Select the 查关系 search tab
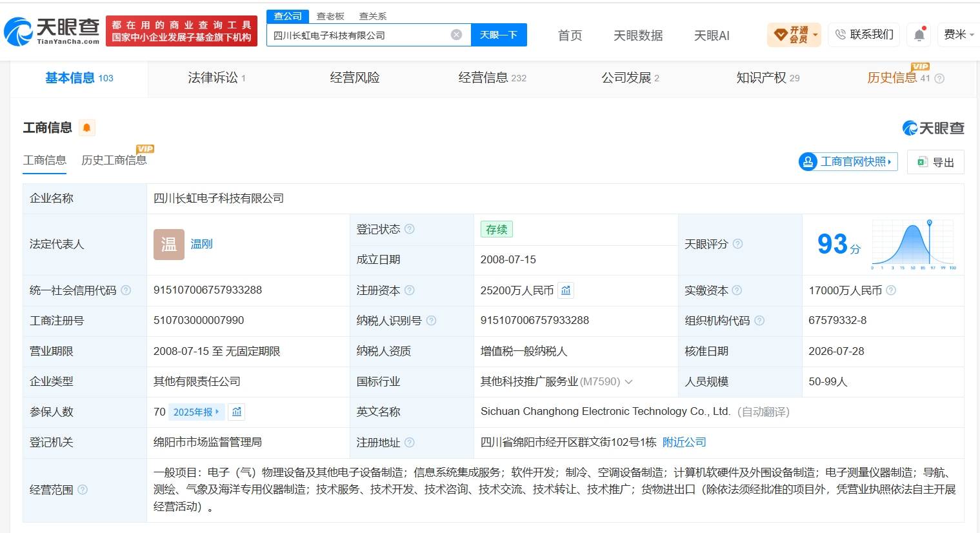Screen dimensions: 980x533 373,16
